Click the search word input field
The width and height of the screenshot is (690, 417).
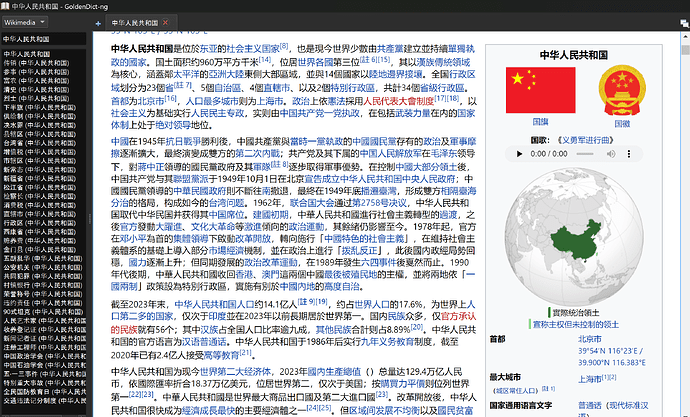[x=45, y=40]
